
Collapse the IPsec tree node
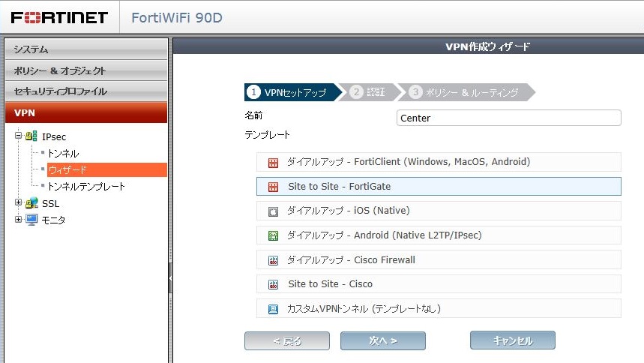18,135
